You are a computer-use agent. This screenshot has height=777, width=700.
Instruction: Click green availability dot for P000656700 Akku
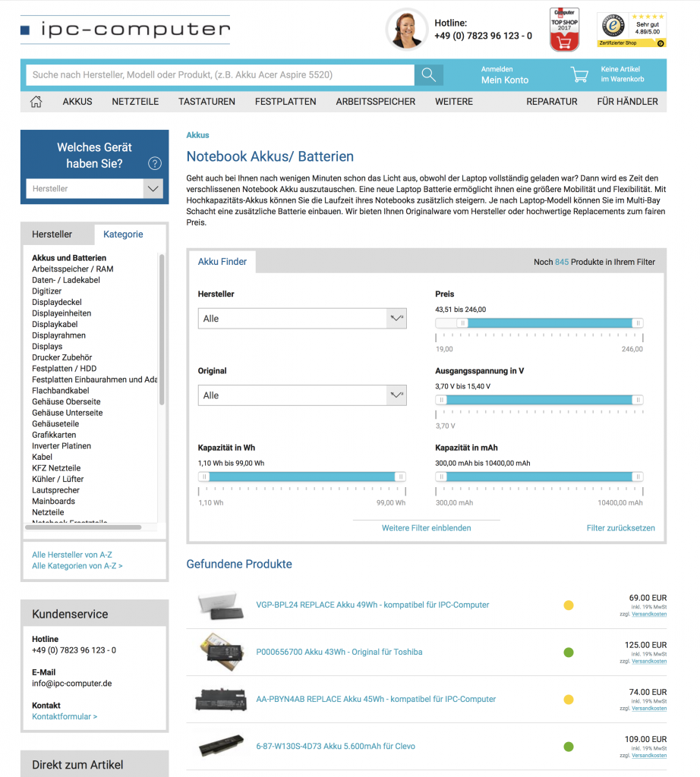pyautogui.click(x=569, y=652)
